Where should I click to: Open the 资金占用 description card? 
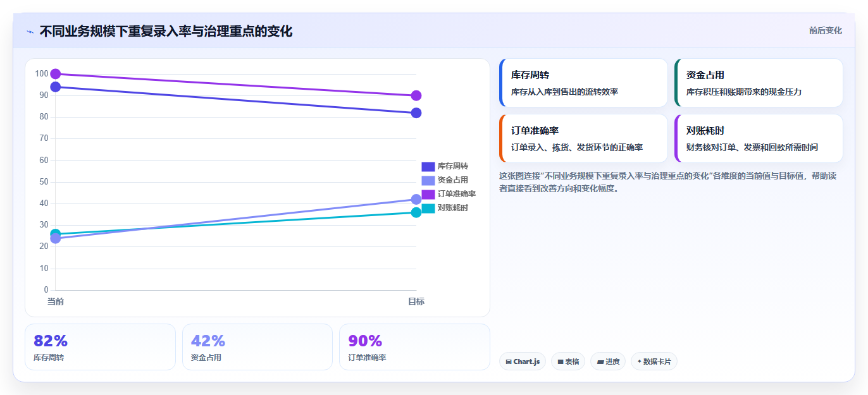(x=759, y=83)
